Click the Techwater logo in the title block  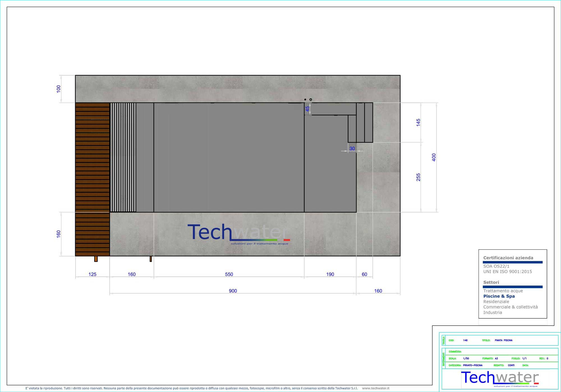[500, 379]
